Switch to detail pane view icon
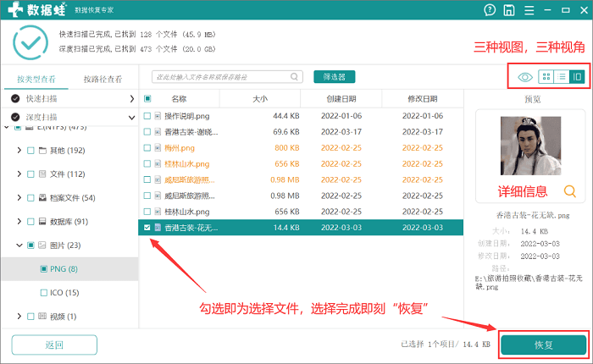 pos(577,77)
